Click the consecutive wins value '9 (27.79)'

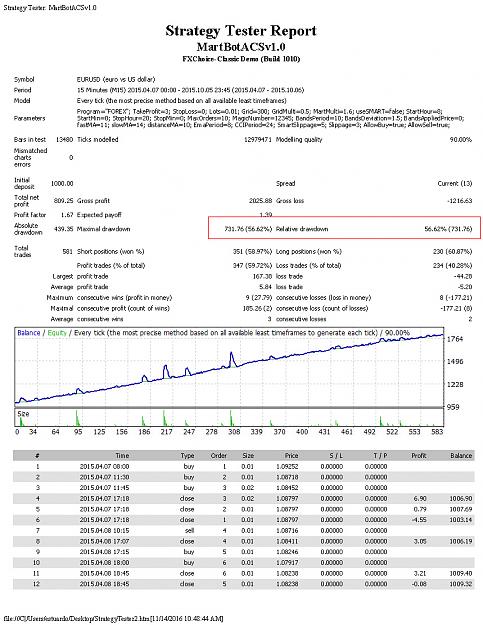tap(259, 298)
